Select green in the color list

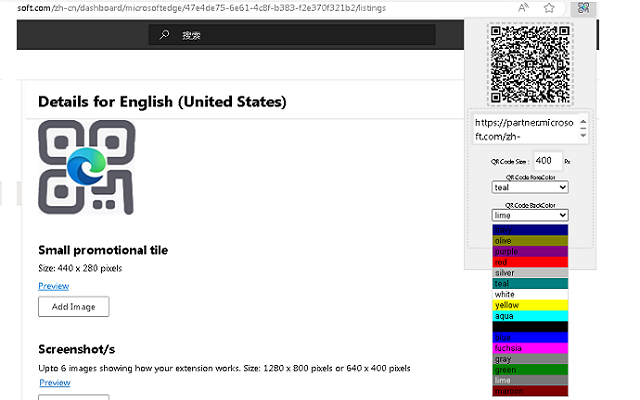tap(530, 369)
